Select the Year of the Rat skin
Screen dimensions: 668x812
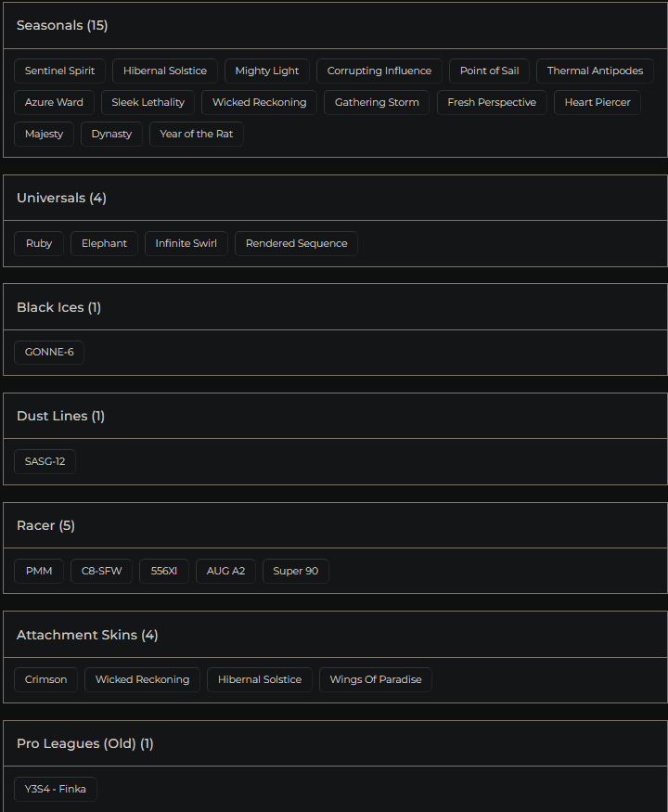tap(196, 134)
